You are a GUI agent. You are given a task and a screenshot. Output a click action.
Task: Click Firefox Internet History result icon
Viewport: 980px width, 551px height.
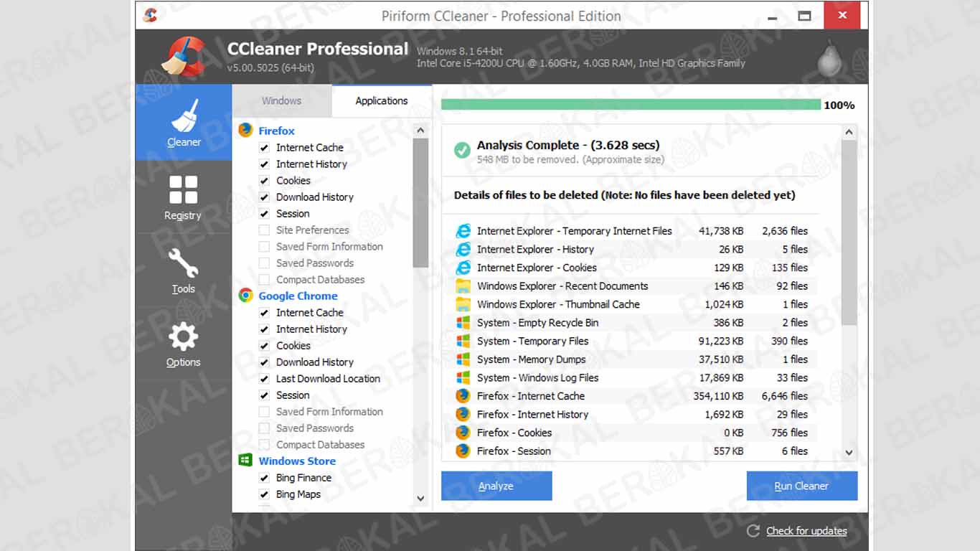click(463, 414)
